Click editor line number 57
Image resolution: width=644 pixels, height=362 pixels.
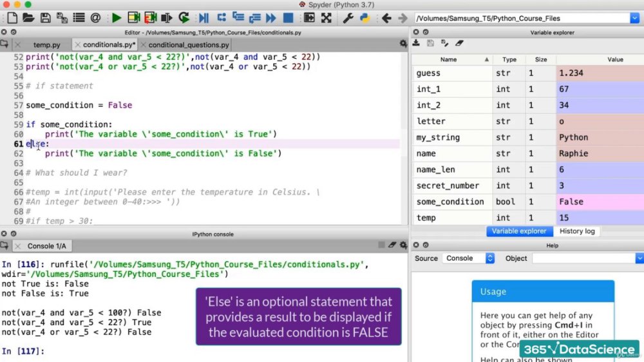point(19,105)
